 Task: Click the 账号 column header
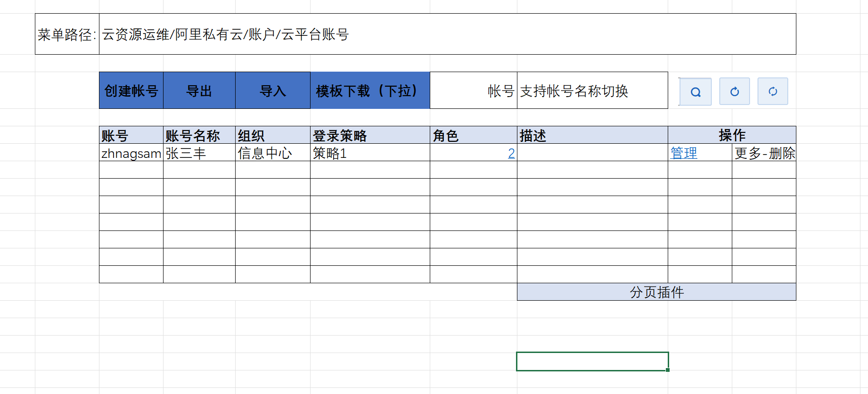coord(131,135)
